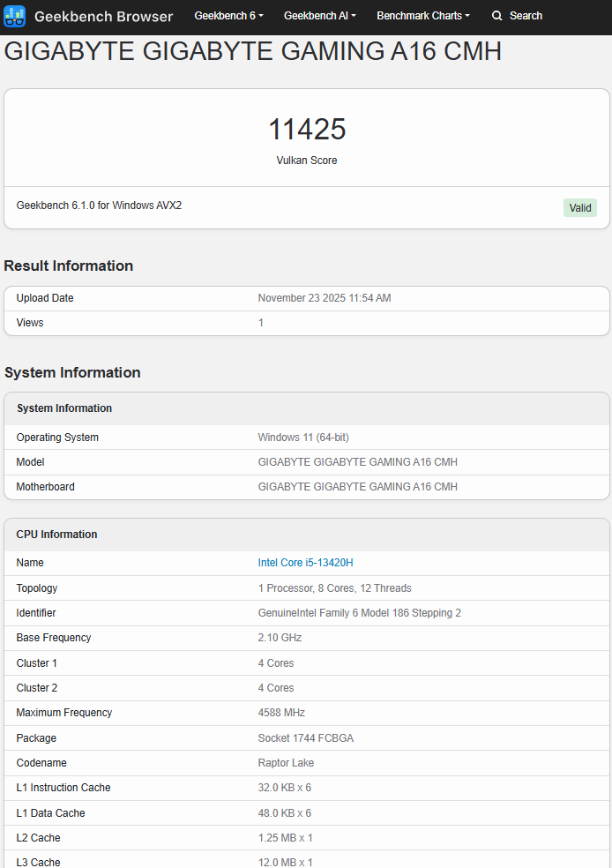Expand the Geekbench AI dropdown menu
The height and width of the screenshot is (868, 612).
coord(320,16)
